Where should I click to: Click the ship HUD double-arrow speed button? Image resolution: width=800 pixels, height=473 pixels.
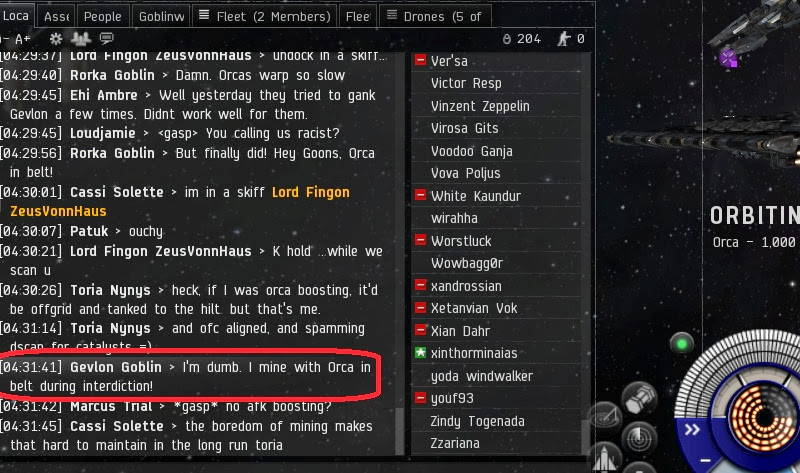click(692, 430)
